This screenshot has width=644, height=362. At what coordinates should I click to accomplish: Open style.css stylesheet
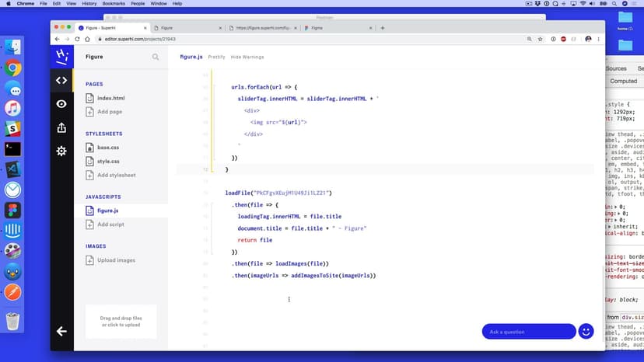tap(108, 162)
